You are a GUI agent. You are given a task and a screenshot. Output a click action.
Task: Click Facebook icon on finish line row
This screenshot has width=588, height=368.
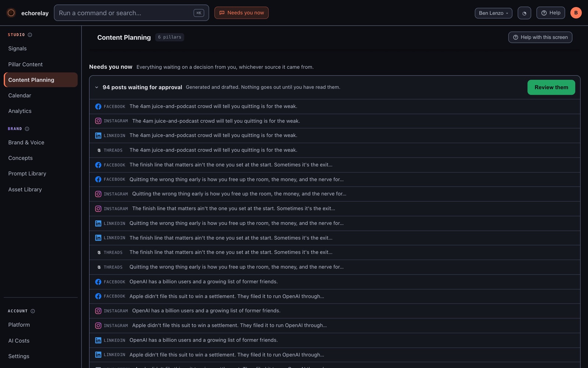click(98, 165)
